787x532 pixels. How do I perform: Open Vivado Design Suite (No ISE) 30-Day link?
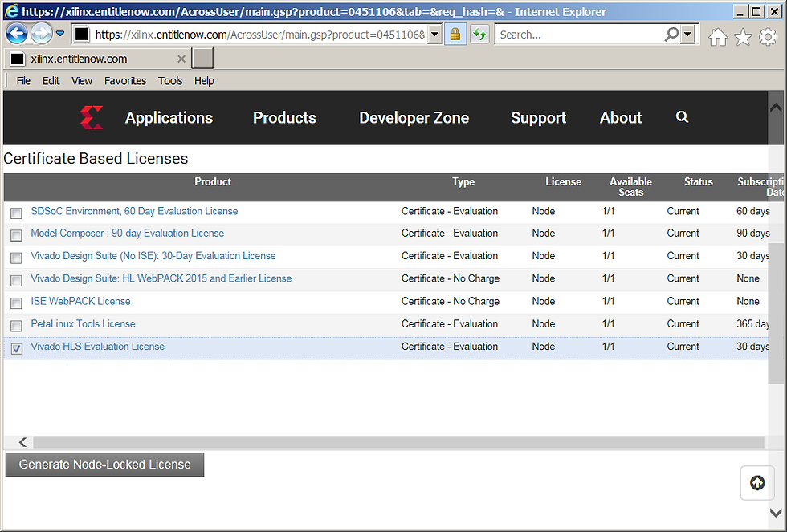(153, 256)
